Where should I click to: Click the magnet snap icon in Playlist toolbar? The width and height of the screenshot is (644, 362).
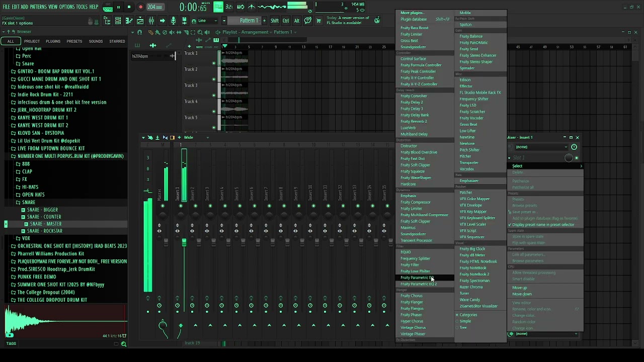(139, 32)
